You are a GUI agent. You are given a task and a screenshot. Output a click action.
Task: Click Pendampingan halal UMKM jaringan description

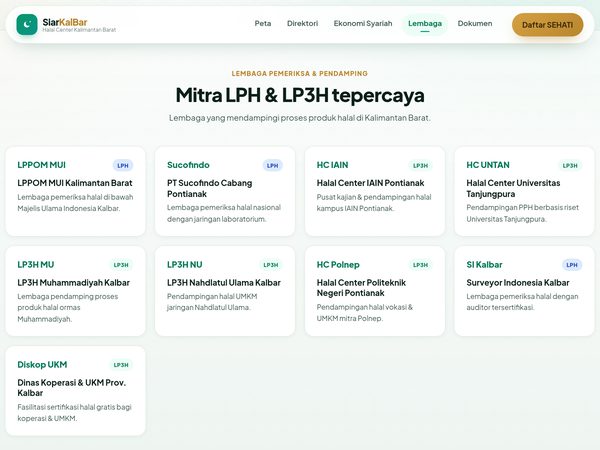212,302
